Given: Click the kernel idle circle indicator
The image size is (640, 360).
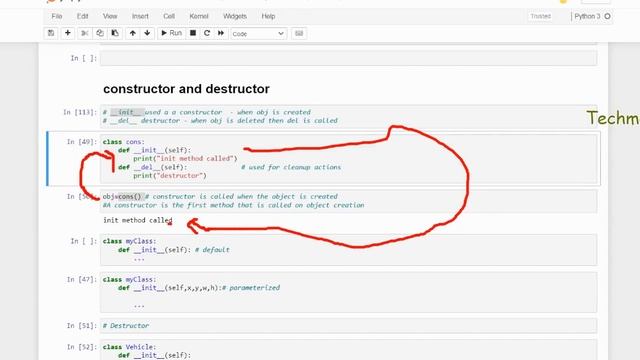Looking at the screenshot, I should click(607, 16).
